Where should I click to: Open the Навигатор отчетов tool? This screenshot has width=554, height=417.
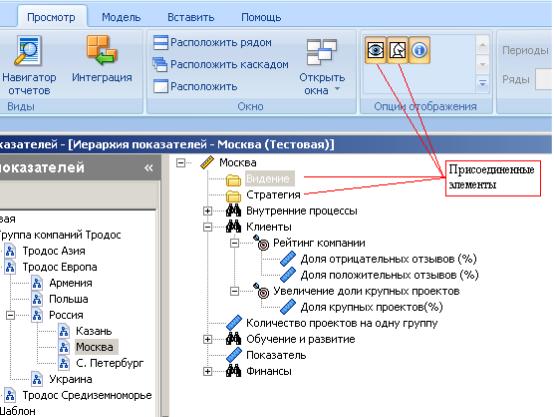[x=29, y=65]
